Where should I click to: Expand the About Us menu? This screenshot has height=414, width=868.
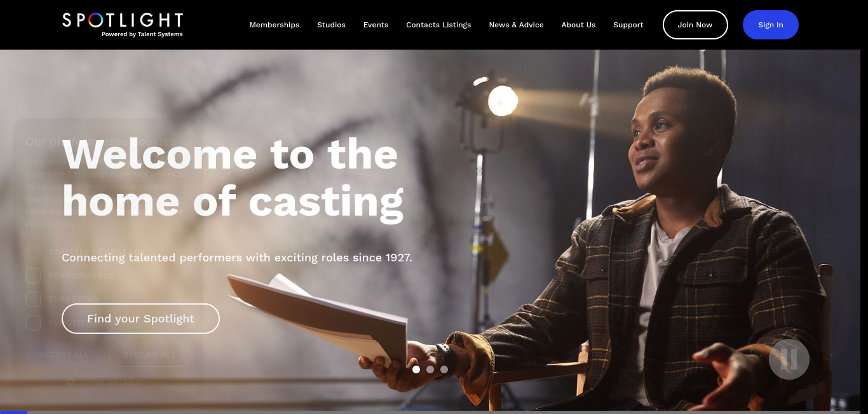578,25
